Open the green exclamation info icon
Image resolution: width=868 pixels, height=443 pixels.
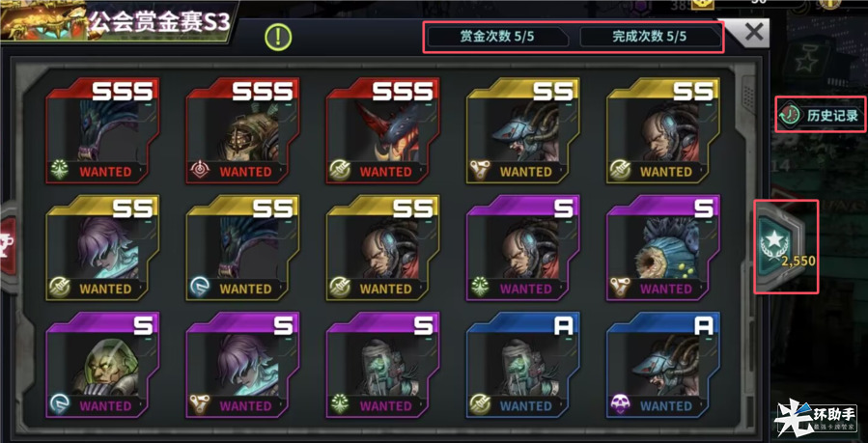point(278,38)
